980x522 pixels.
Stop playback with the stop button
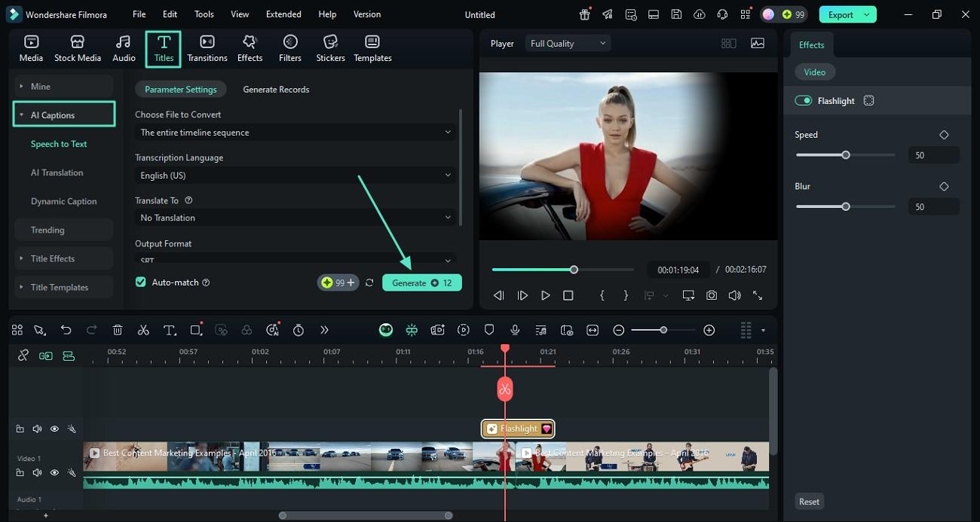point(568,296)
